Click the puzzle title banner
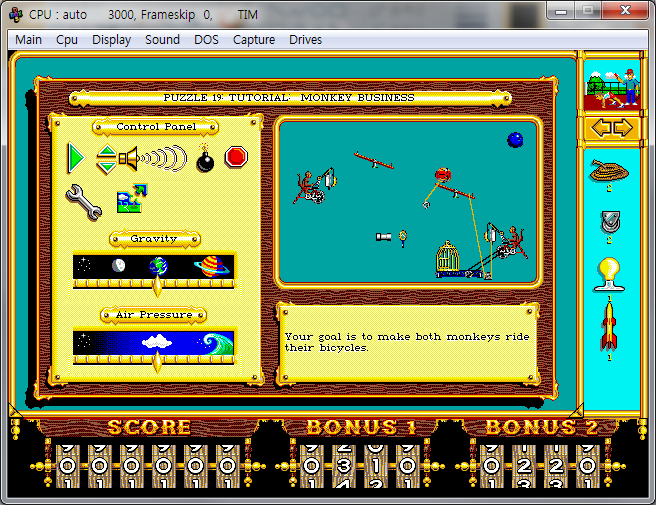656x505 pixels. point(290,98)
